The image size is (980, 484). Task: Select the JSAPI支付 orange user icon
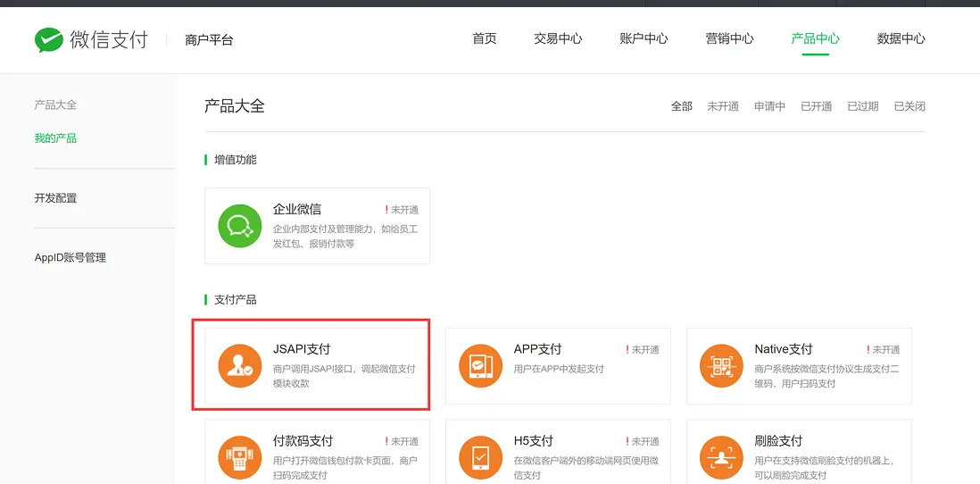coord(240,366)
